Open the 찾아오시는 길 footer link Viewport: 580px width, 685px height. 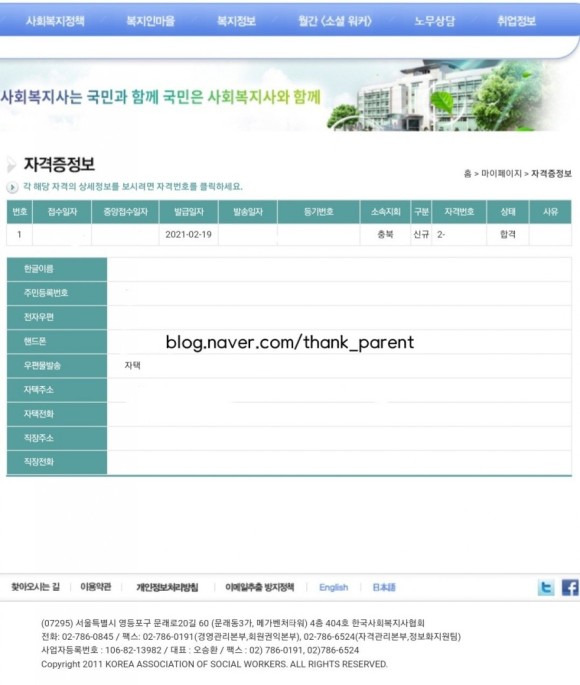35,587
